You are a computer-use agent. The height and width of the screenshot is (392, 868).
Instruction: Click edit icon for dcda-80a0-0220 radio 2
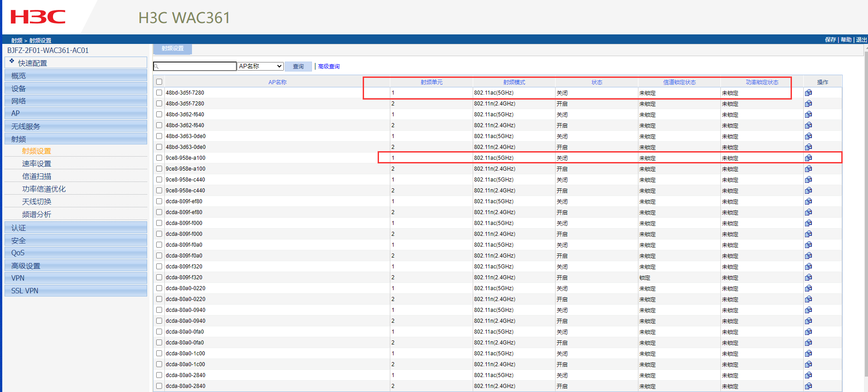point(808,299)
